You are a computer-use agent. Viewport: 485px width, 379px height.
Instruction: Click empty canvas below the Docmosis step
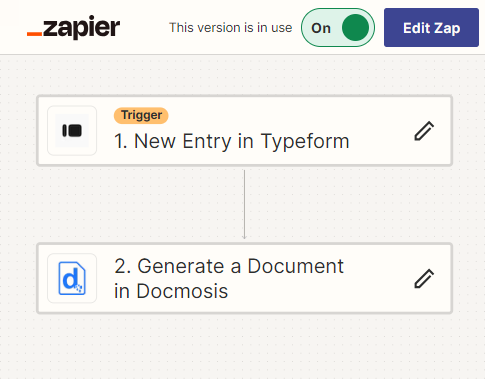[x=244, y=347]
